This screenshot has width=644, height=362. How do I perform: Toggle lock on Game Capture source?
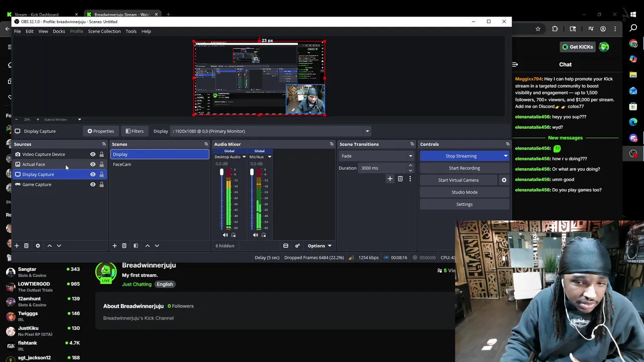point(102,185)
